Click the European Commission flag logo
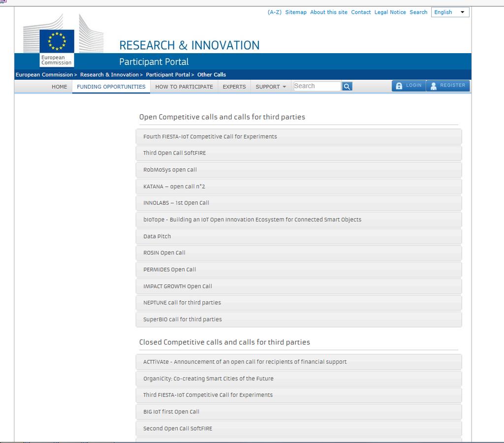 click(x=57, y=41)
